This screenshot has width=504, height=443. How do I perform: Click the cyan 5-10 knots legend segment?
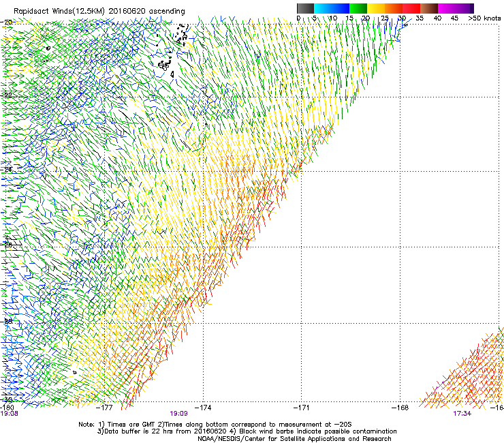323,8
